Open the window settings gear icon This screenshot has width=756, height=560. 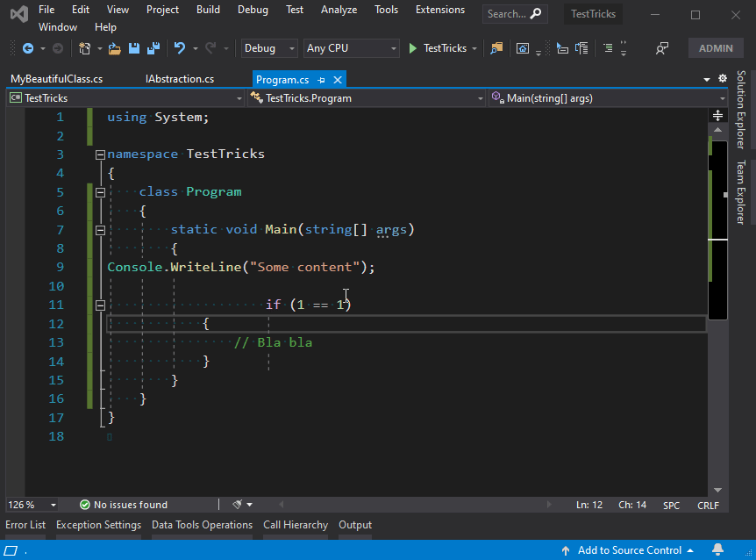tap(723, 78)
